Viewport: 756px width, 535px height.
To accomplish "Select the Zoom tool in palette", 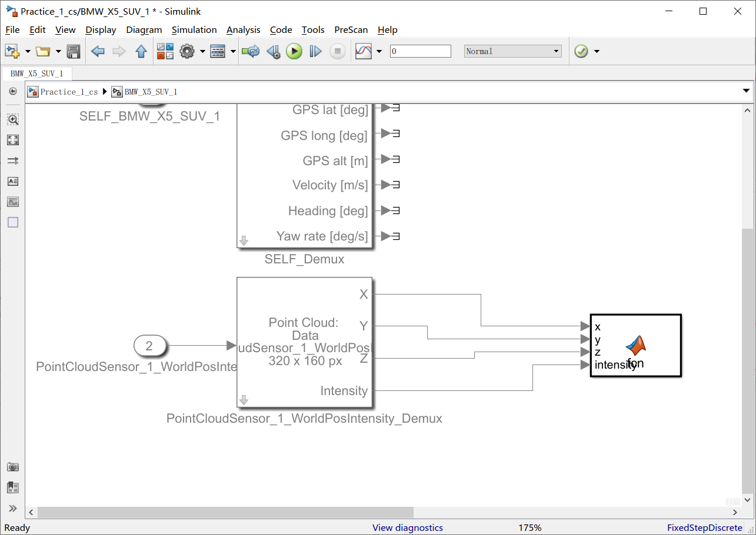I will tap(13, 119).
